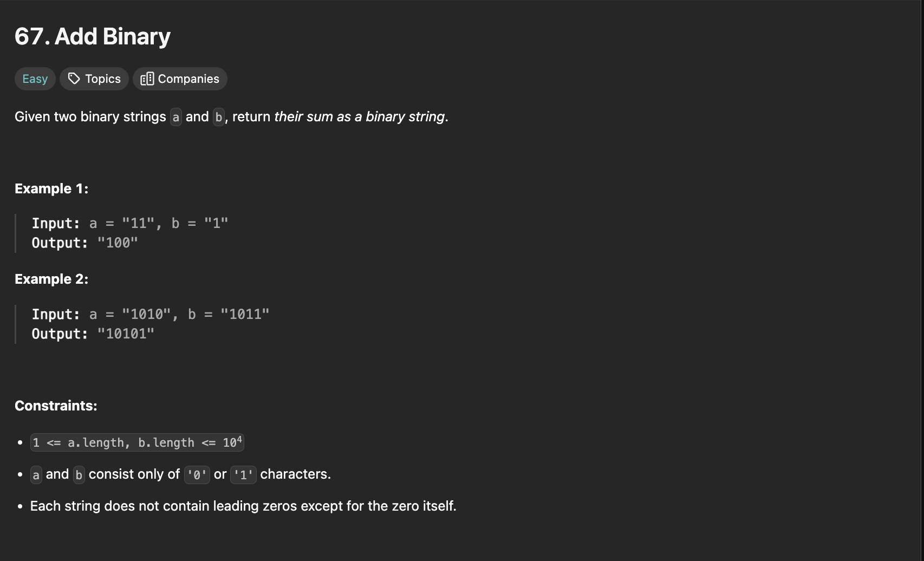
Task: Click the leading zeros constraint text
Action: click(243, 506)
